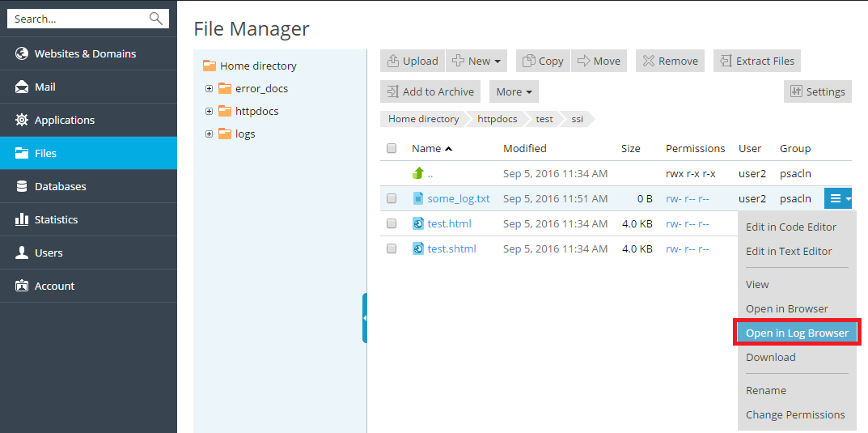Open File Manager Settings

[x=817, y=91]
